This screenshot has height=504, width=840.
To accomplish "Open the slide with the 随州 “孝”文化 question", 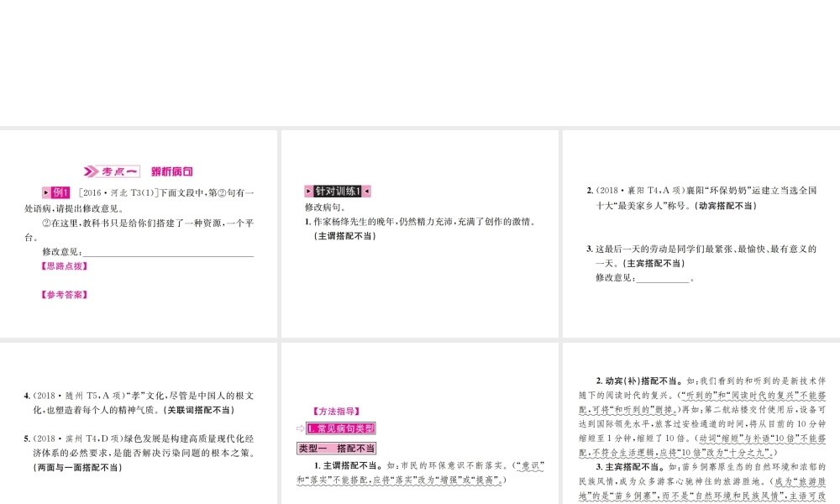I will click(x=139, y=423).
